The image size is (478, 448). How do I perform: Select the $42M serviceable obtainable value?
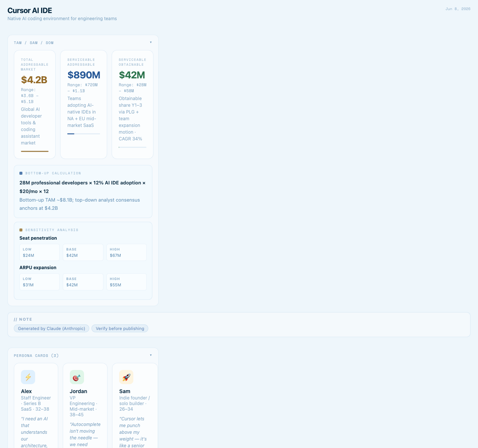(132, 75)
